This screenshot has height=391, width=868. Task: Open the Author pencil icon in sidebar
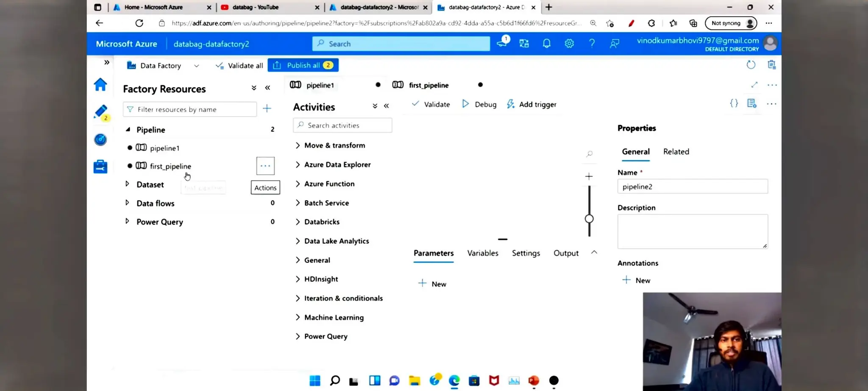[101, 112]
